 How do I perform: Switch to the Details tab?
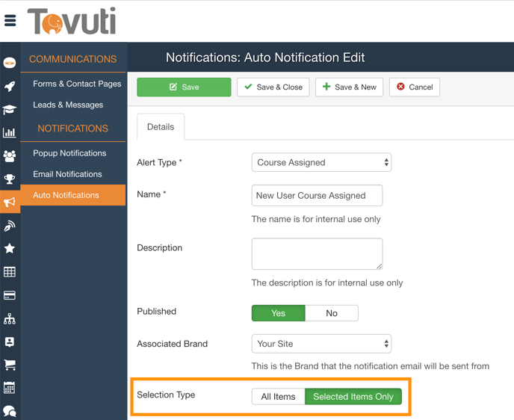coord(161,127)
